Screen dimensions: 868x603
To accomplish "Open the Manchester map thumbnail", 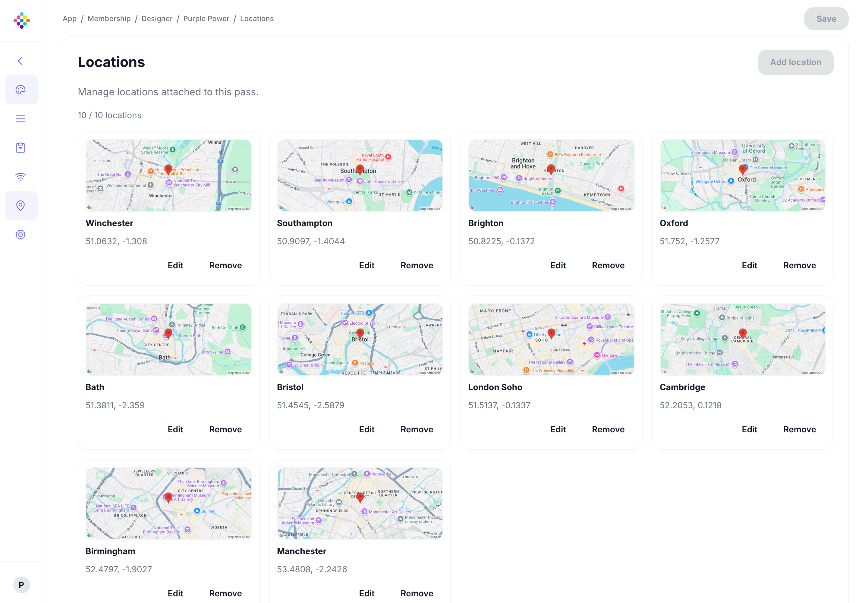I will 360,503.
